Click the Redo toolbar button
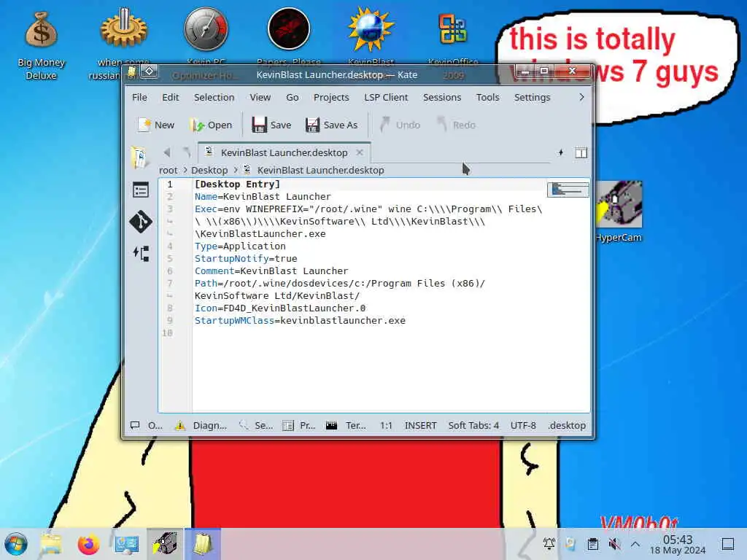747x560 pixels. tap(456, 125)
